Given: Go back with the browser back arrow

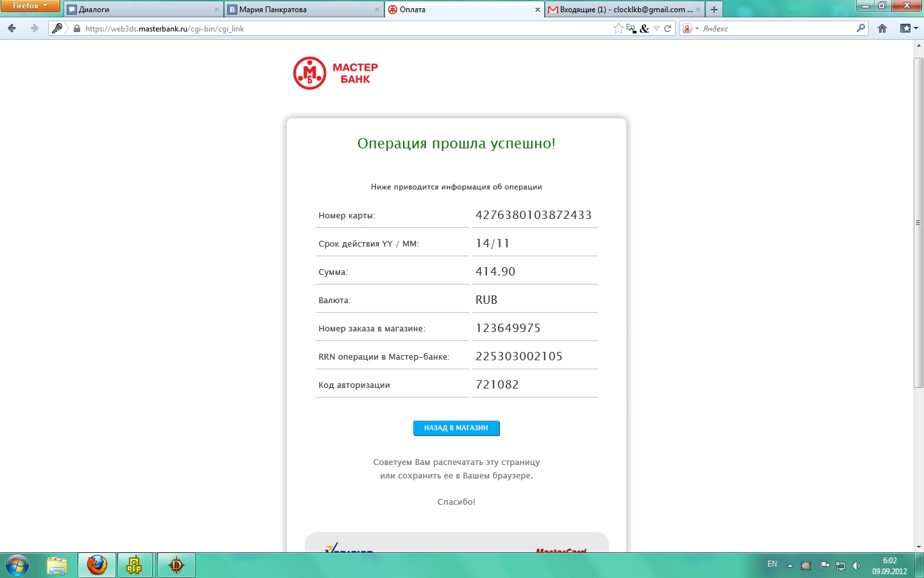Looking at the screenshot, I should click(12, 28).
